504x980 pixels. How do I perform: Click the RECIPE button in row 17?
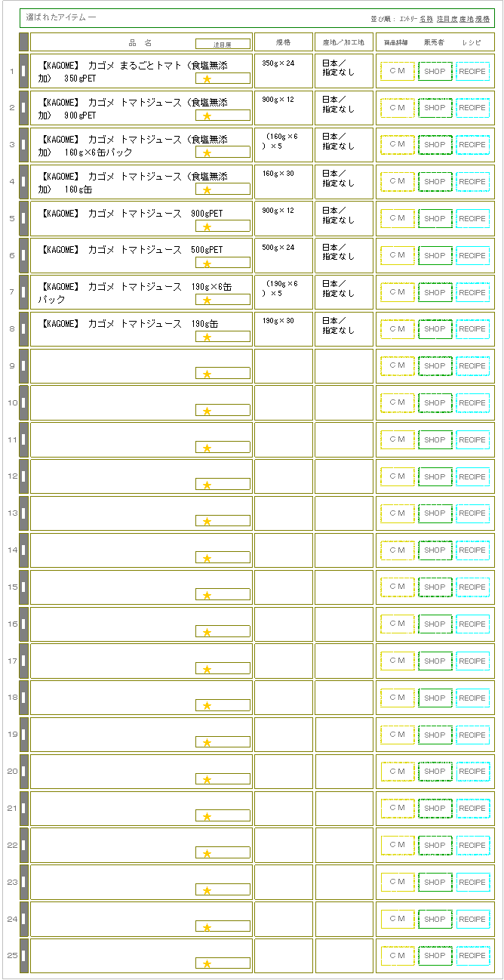point(473,661)
